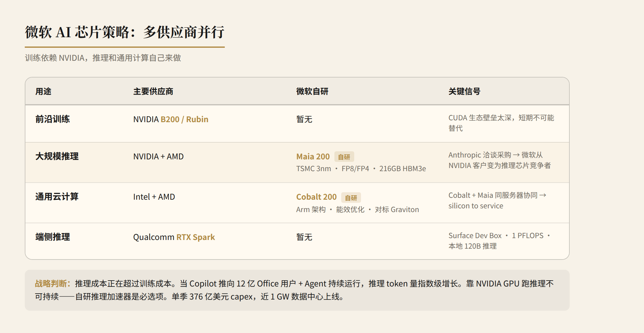Click the TSMC 3nm · FP8/FP4 · 216GB HBM3e line

pyautogui.click(x=361, y=169)
